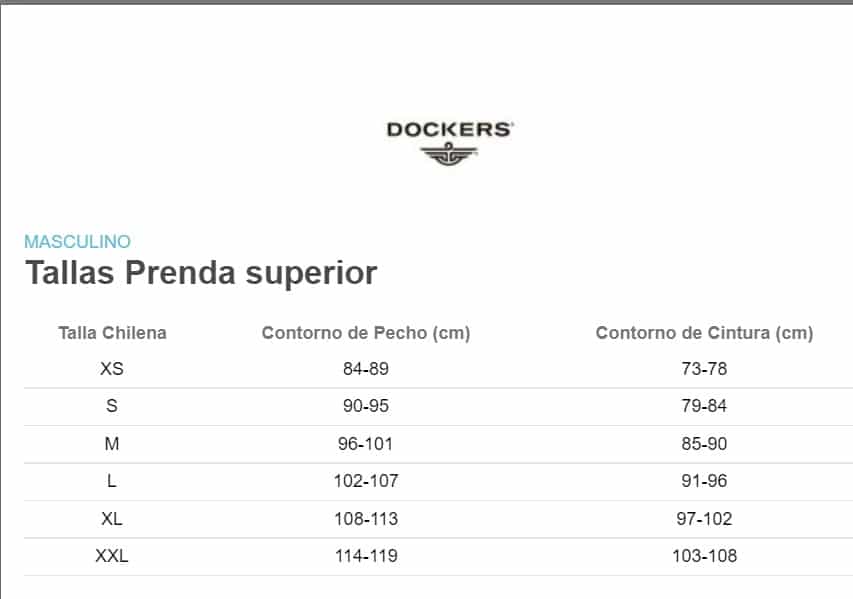Click the L size row label
Image resolution: width=853 pixels, height=599 pixels.
(x=112, y=481)
